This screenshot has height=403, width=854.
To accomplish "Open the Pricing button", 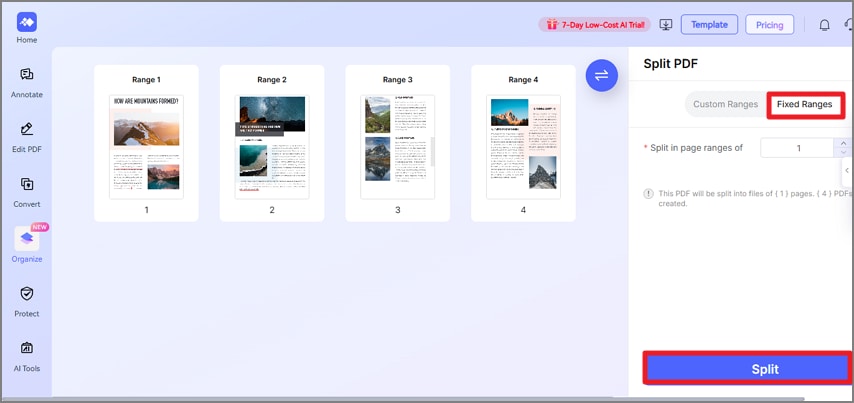I will tap(770, 25).
